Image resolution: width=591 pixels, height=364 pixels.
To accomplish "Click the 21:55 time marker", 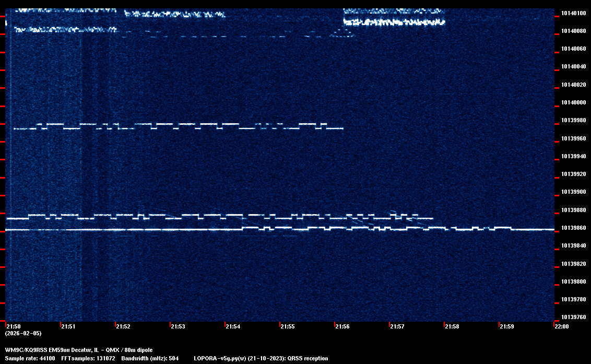I will [x=287, y=326].
